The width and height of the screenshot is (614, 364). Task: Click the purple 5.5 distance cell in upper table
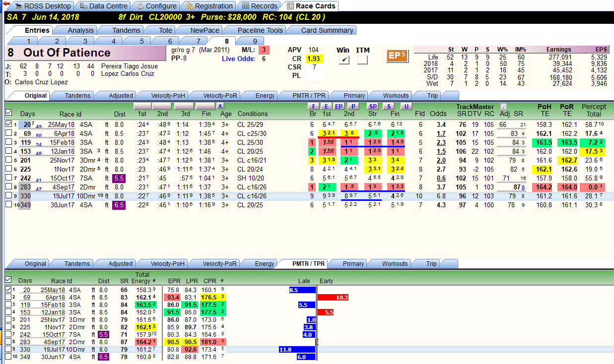(119, 178)
